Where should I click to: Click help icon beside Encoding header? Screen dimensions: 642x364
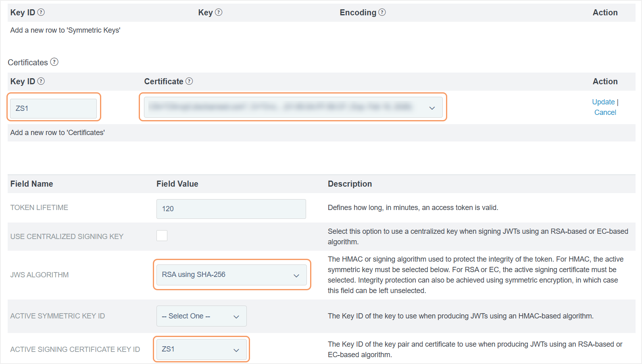pyautogui.click(x=382, y=12)
